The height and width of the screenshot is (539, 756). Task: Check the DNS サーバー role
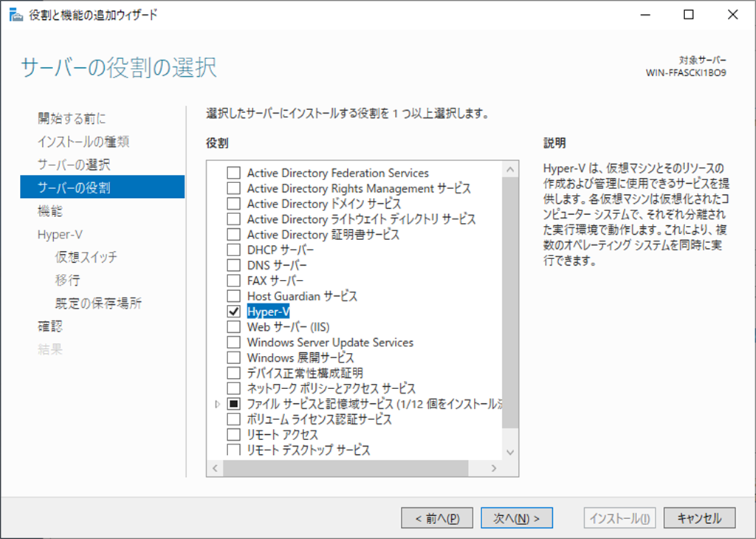click(x=234, y=265)
